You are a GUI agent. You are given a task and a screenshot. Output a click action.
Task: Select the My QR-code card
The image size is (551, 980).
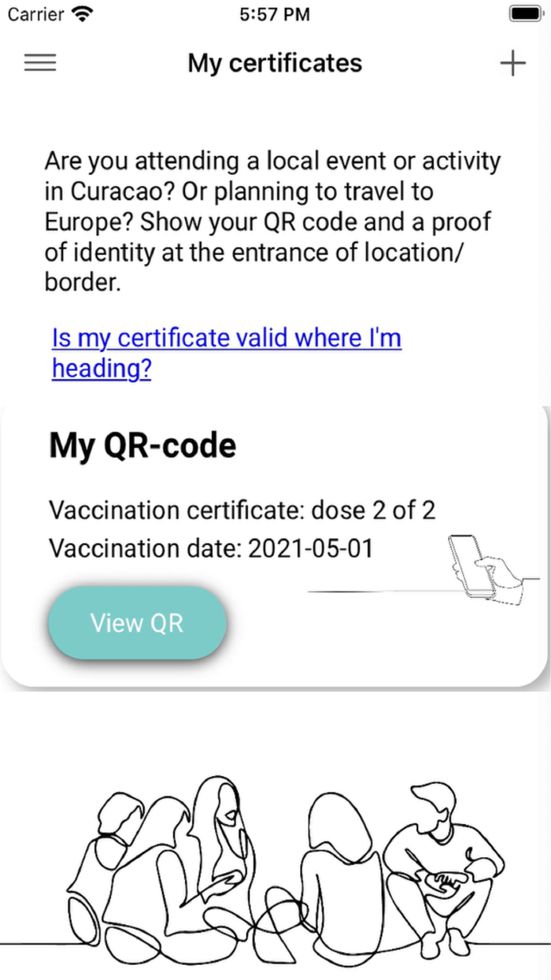pyautogui.click(x=275, y=544)
